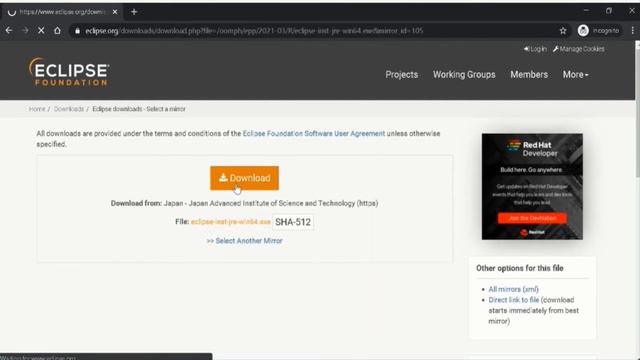Close the eclipse.org browser tab
The height and width of the screenshot is (360, 640).
point(115,12)
